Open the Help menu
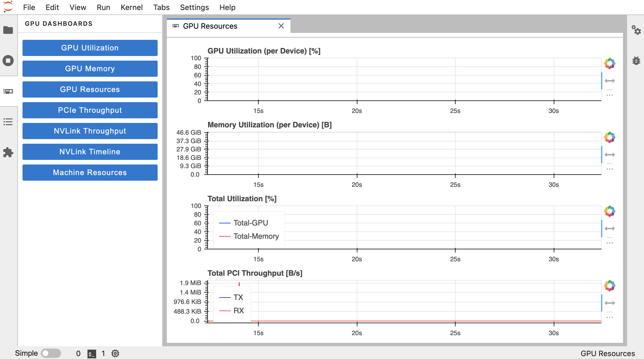This screenshot has width=644, height=359. [x=227, y=7]
